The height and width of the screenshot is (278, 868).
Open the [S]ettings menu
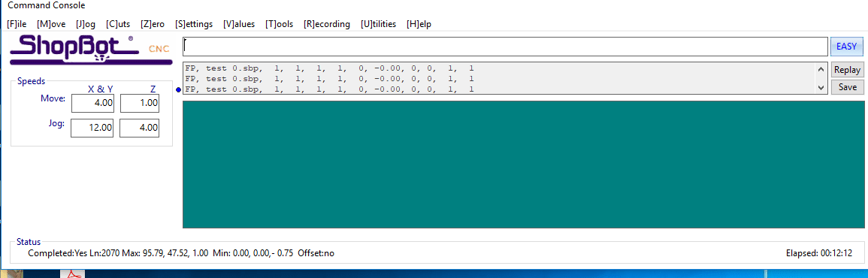point(194,24)
